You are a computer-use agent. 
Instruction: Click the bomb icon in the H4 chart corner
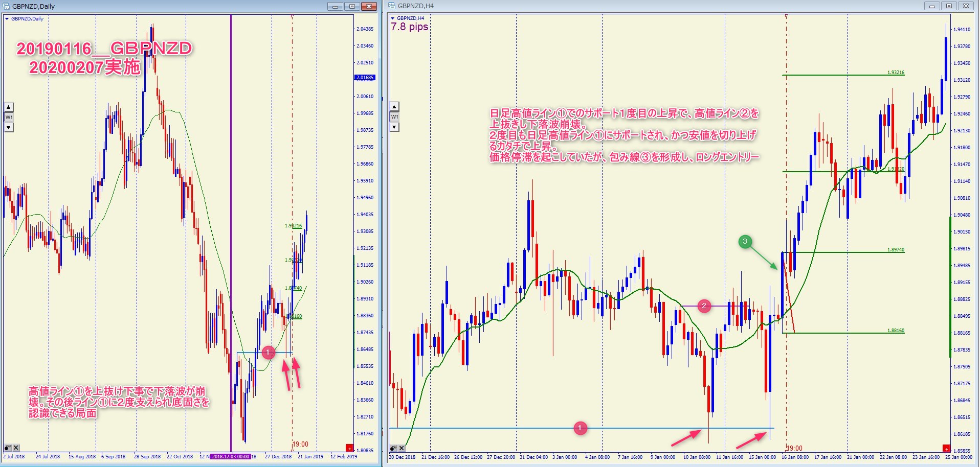point(393,448)
